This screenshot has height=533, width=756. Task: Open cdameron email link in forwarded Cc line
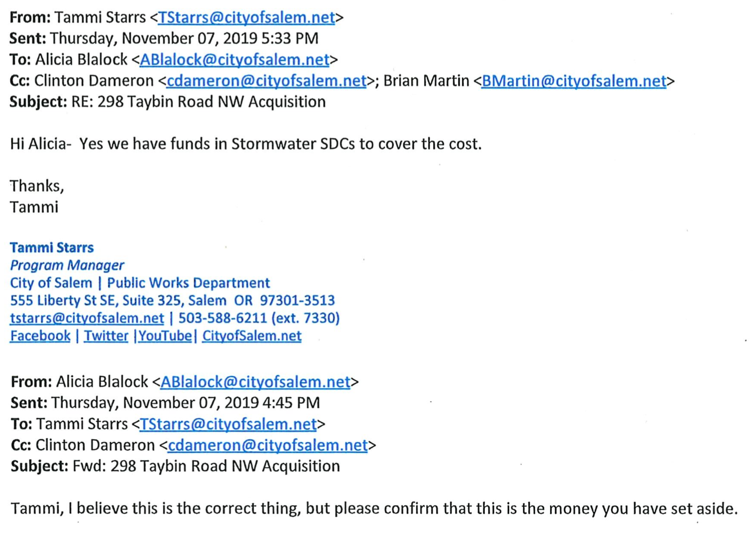tap(267, 445)
